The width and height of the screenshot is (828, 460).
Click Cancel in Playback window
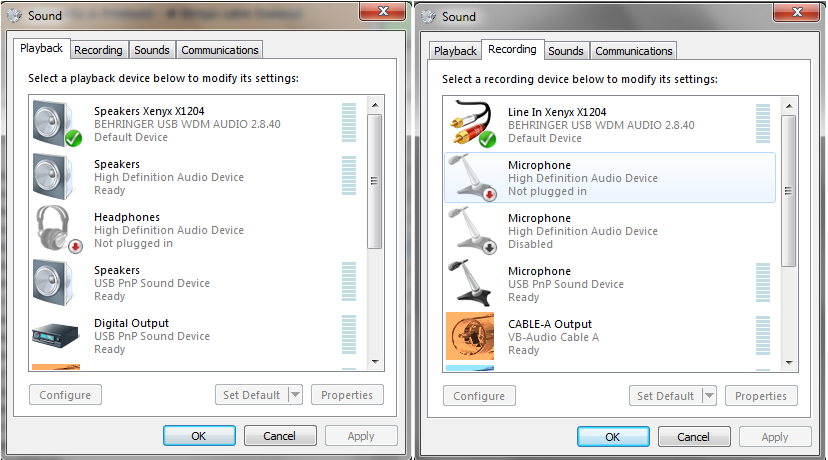[280, 436]
